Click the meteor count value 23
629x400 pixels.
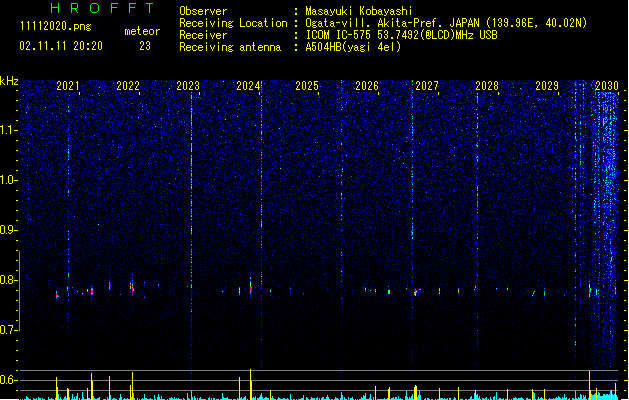click(x=145, y=46)
